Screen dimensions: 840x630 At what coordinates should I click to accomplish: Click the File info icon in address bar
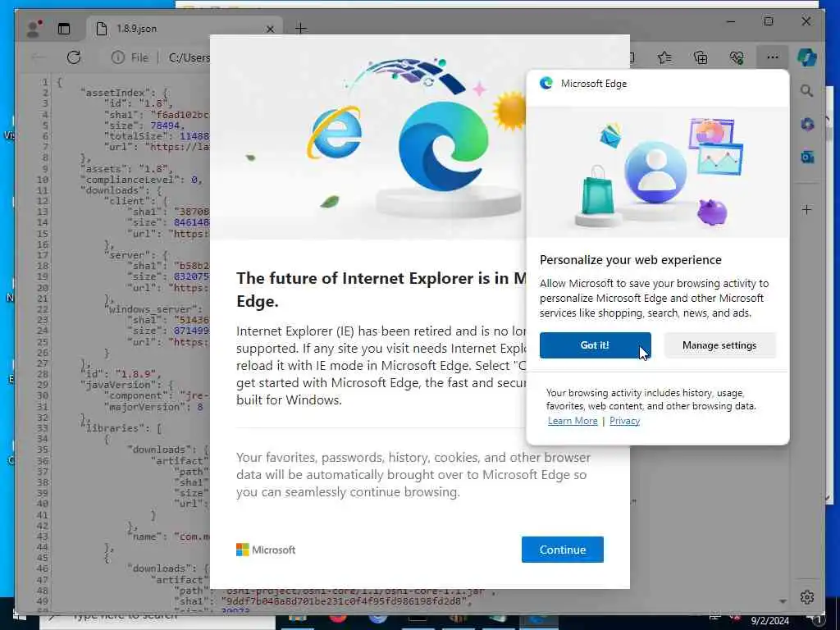118,57
